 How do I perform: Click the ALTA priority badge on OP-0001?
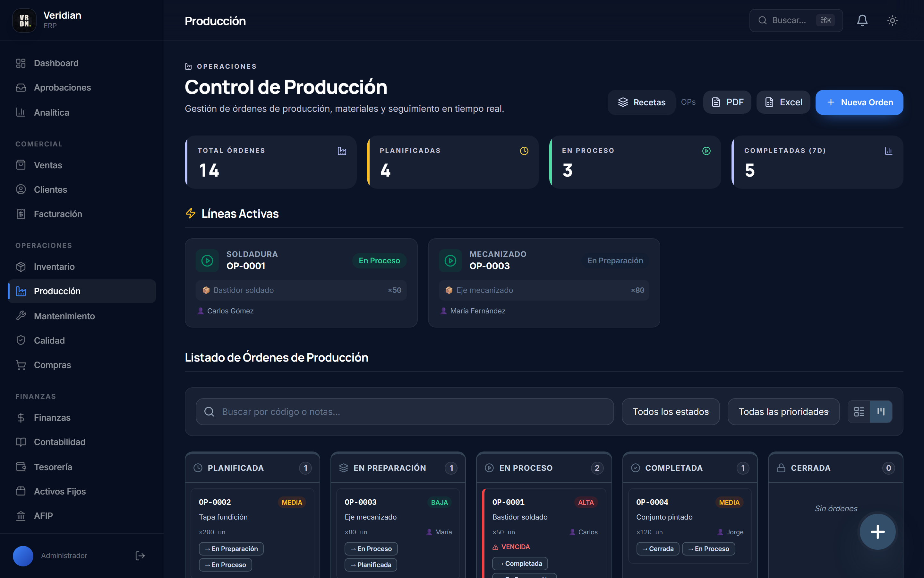pyautogui.click(x=586, y=502)
